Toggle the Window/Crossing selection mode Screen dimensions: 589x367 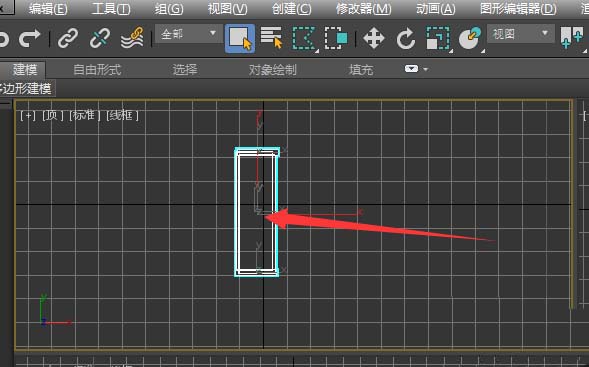point(336,38)
